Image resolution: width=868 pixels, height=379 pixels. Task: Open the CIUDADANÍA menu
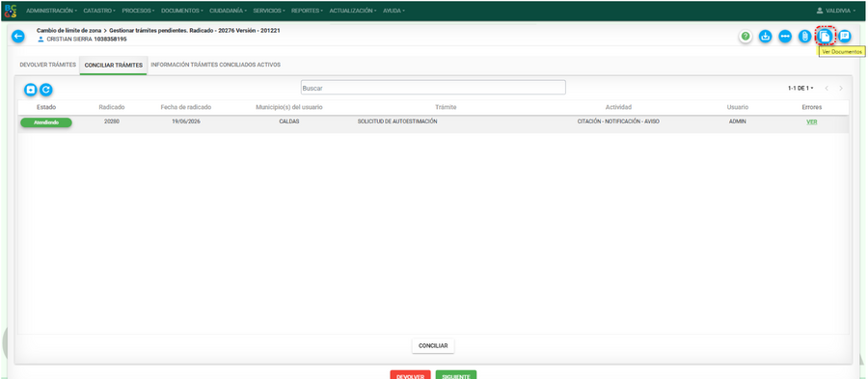pos(228,11)
